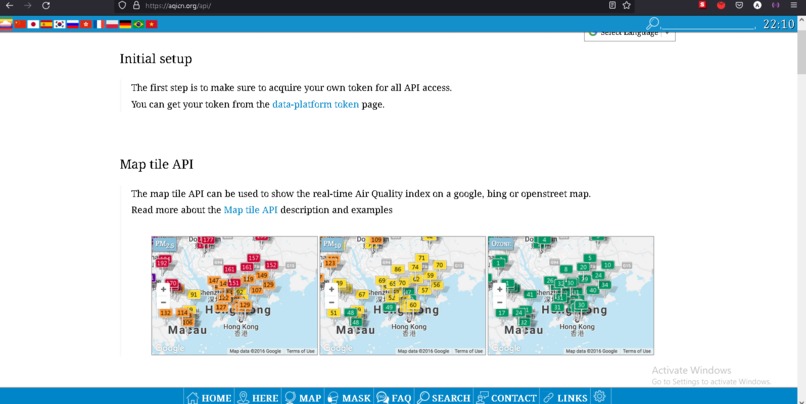Image resolution: width=806 pixels, height=404 pixels.
Task: Go back to the previous browser page
Action: click(9, 6)
